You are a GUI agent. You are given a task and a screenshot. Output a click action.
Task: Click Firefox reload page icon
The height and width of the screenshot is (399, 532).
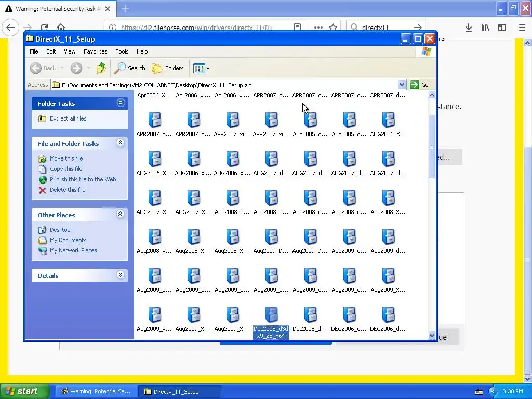coord(44,28)
